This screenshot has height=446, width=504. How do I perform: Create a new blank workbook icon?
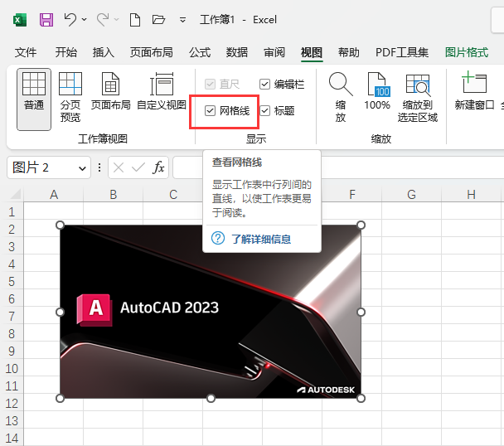pyautogui.click(x=134, y=20)
